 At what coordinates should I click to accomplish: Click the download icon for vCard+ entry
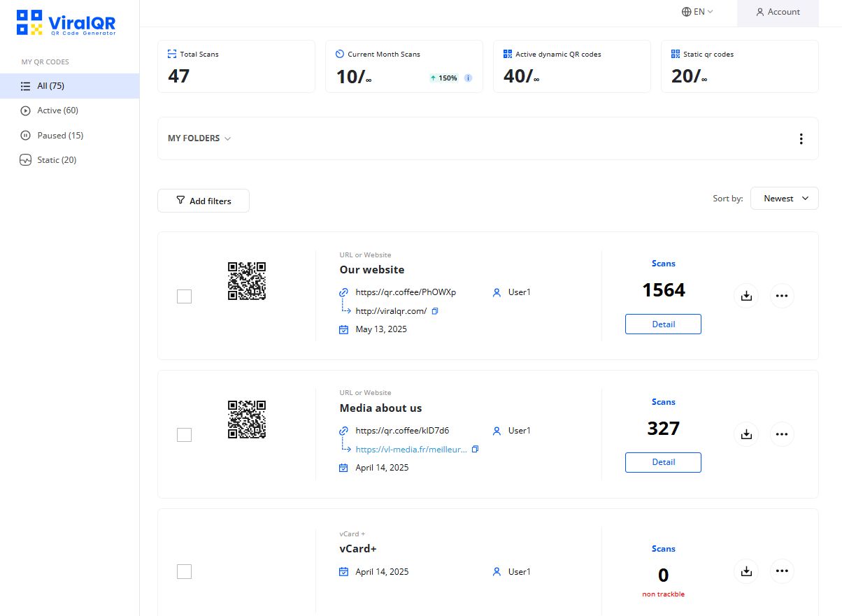coord(745,571)
